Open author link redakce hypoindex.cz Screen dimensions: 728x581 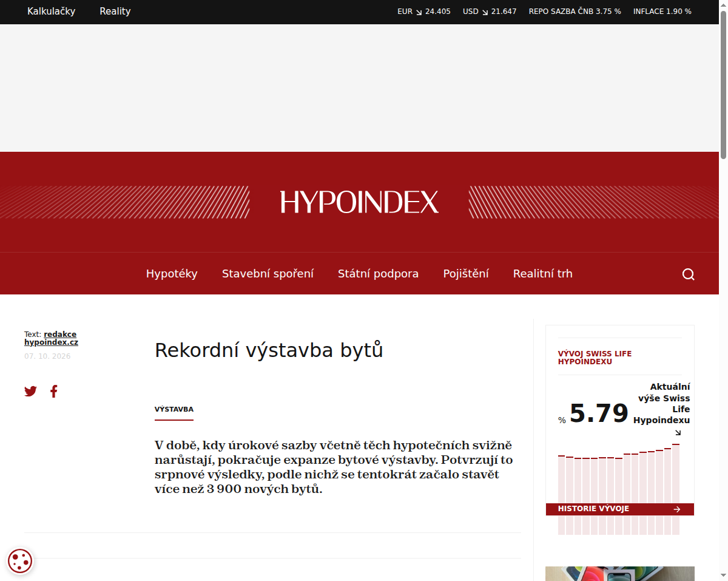[52, 338]
